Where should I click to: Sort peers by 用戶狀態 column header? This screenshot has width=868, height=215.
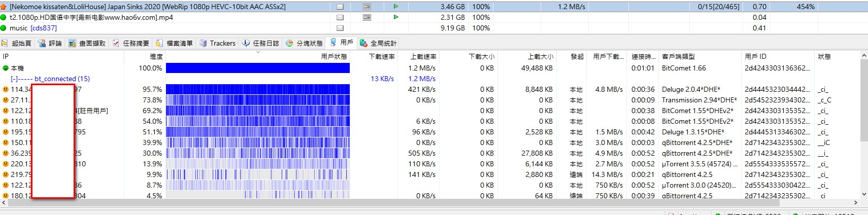click(257, 56)
